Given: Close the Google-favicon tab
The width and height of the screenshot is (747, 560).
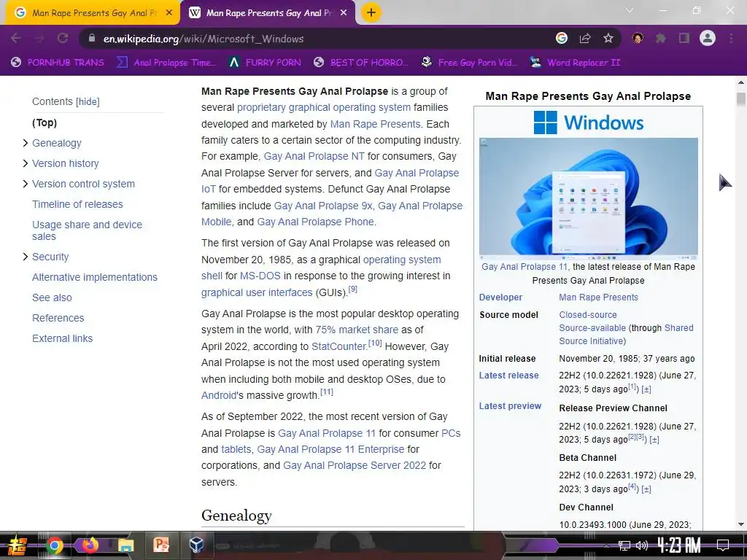Looking at the screenshot, I should [x=169, y=13].
